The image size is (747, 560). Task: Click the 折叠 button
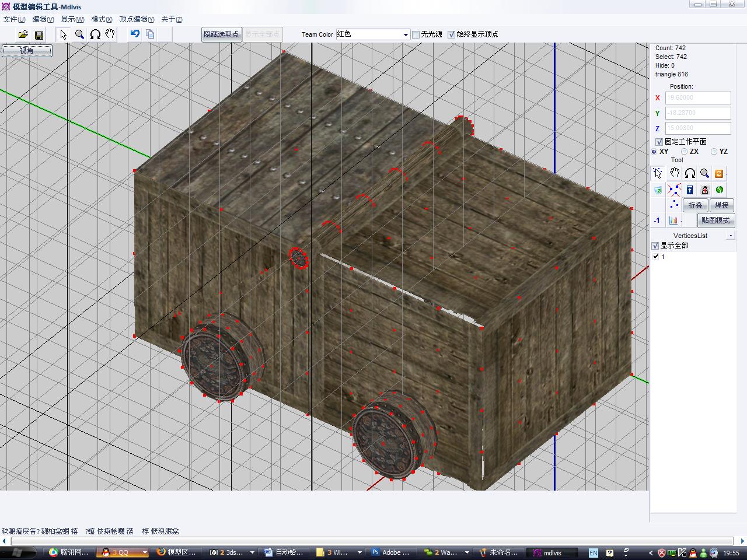pyautogui.click(x=695, y=205)
